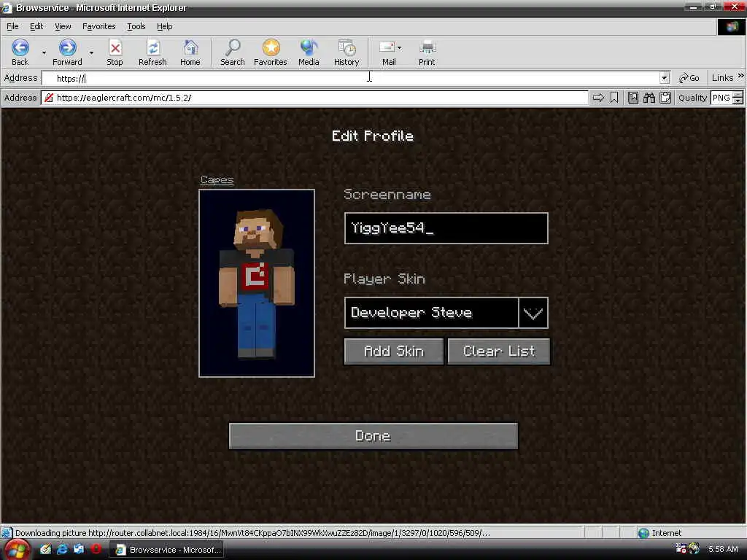This screenshot has width=747, height=560.
Task: Click the Go arrow button
Action: pos(689,78)
